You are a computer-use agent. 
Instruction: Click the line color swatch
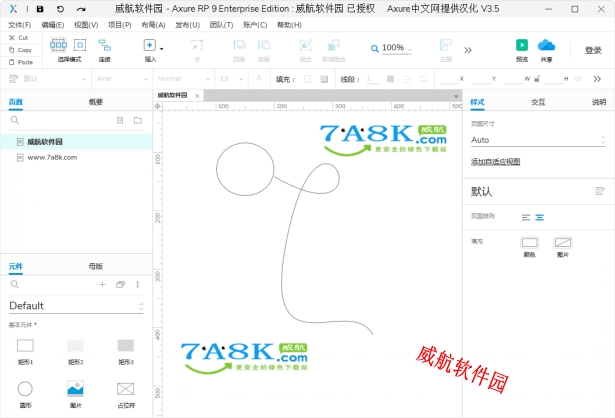click(390, 79)
